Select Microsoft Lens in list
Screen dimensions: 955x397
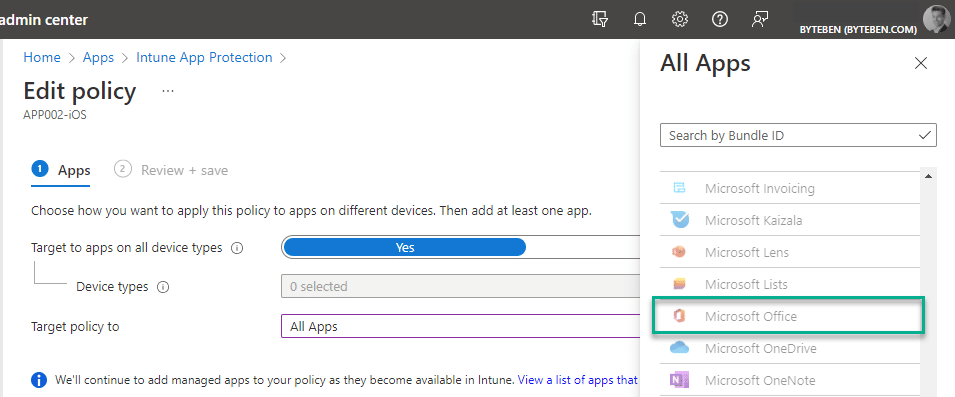[790, 252]
